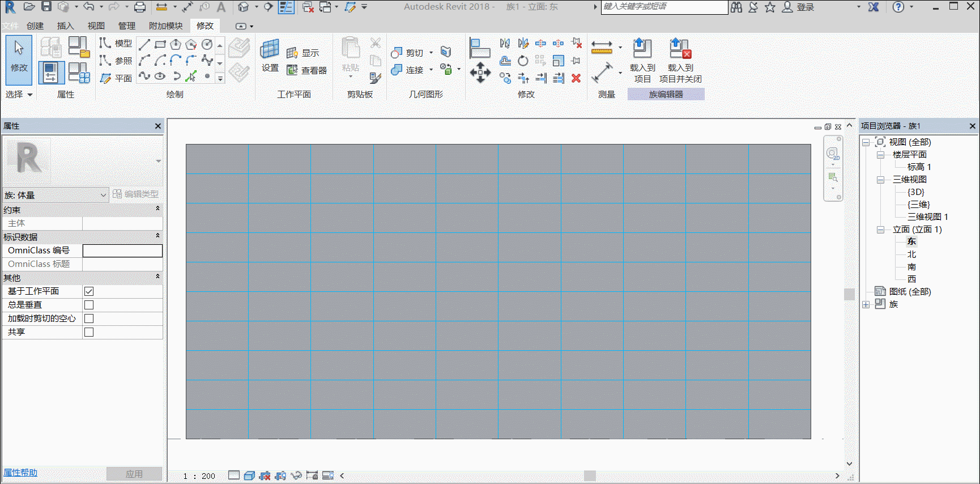Image resolution: width=980 pixels, height=484 pixels.
Task: Activate the Rotate tool
Action: pos(523,61)
